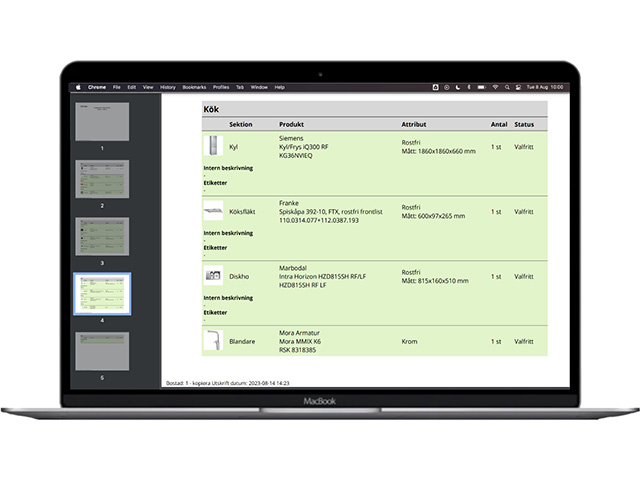Click the Franke brand name

click(289, 203)
